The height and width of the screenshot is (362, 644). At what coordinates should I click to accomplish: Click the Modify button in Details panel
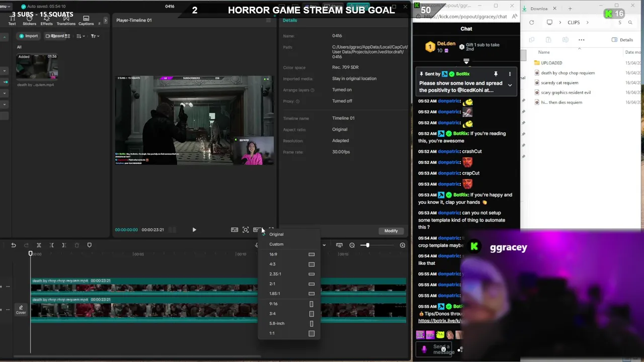click(391, 231)
